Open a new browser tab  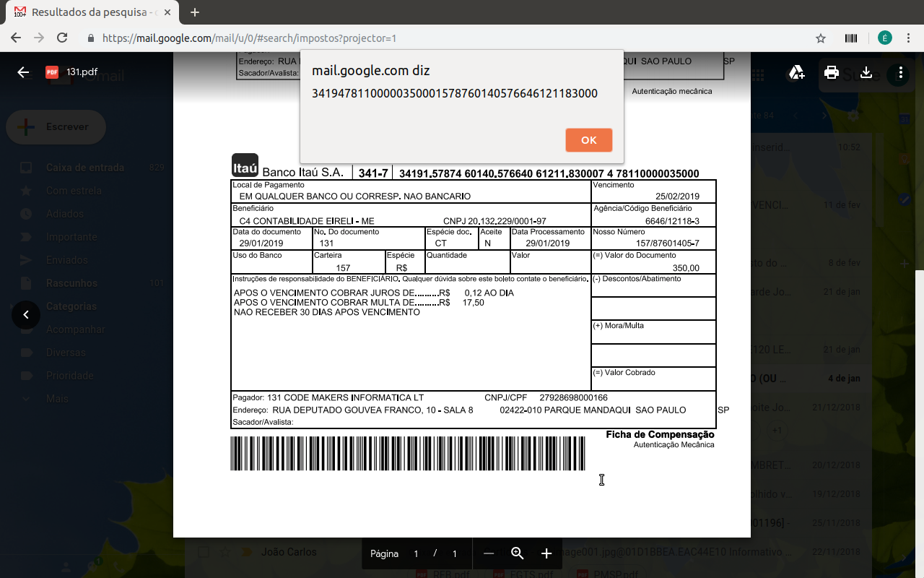(x=195, y=12)
